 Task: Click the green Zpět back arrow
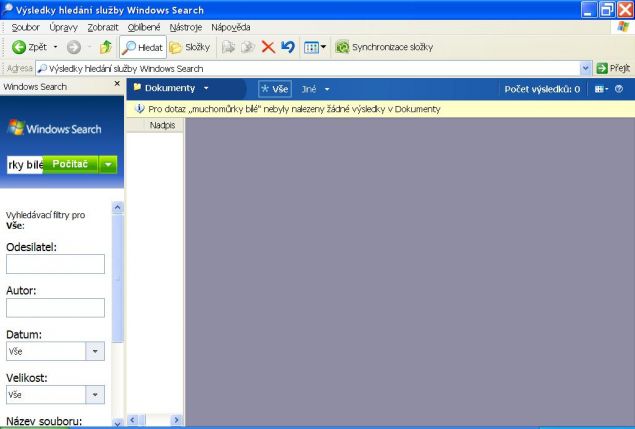[19, 47]
